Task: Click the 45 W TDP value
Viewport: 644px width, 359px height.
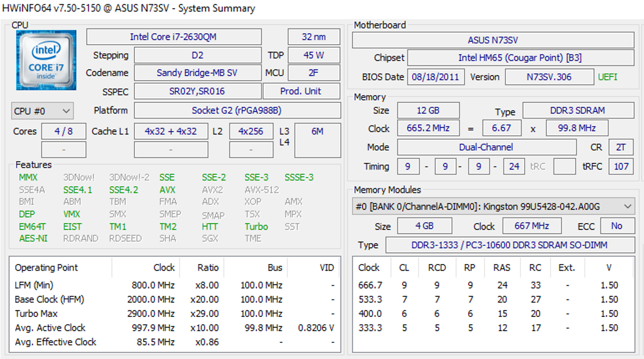Action: pyautogui.click(x=314, y=56)
